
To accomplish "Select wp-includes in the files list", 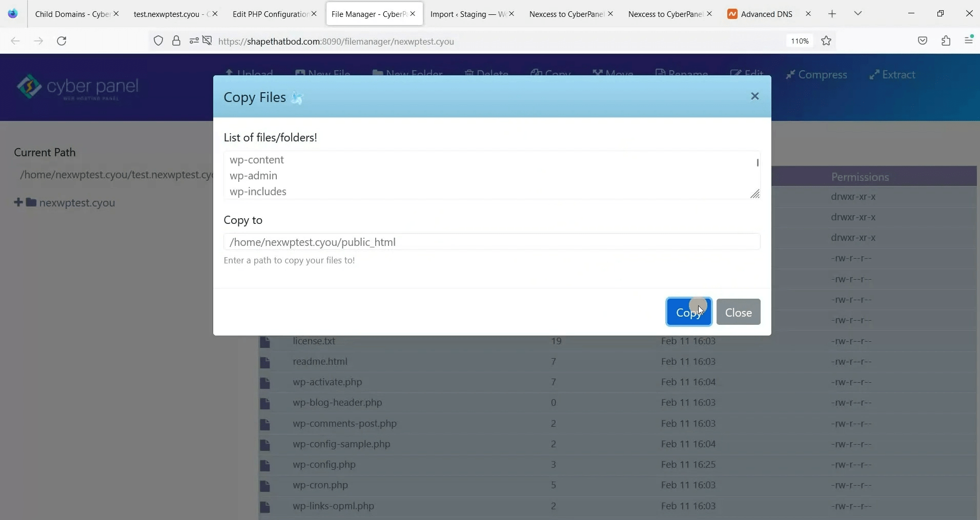I will click(258, 192).
